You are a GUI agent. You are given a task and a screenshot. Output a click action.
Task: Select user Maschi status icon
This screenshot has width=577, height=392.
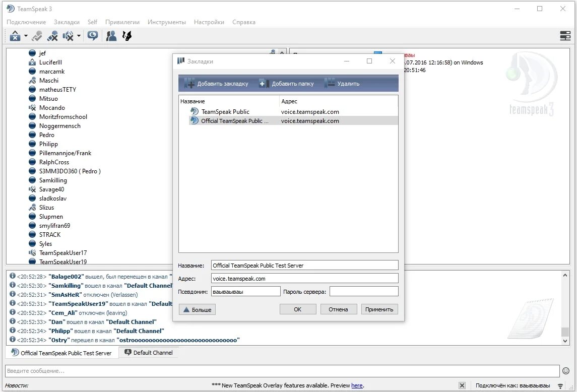click(x=32, y=80)
